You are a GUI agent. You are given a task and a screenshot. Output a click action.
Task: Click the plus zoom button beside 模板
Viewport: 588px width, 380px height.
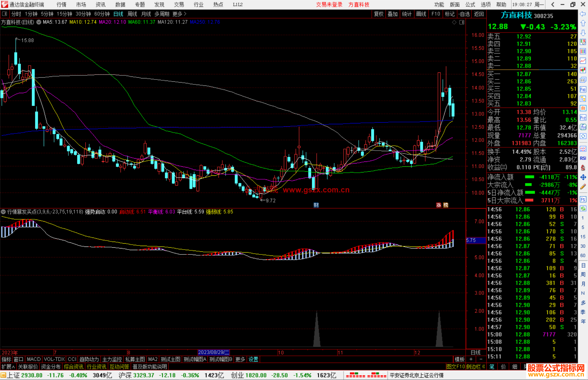(471, 359)
